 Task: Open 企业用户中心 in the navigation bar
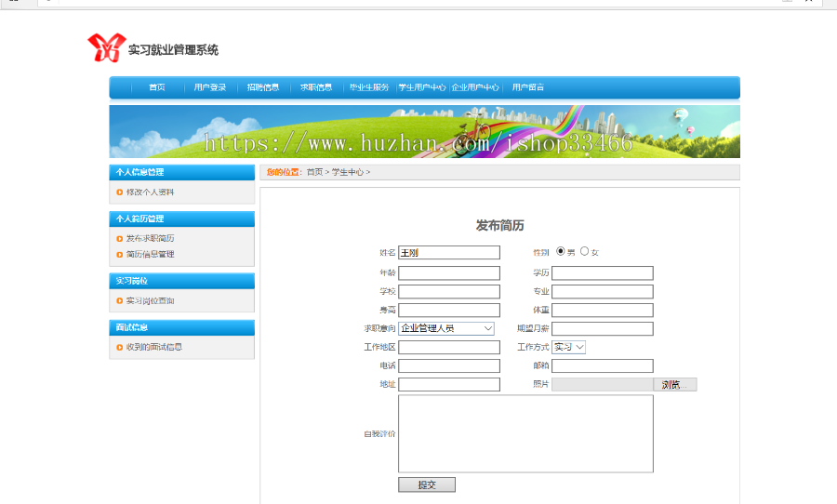point(475,87)
